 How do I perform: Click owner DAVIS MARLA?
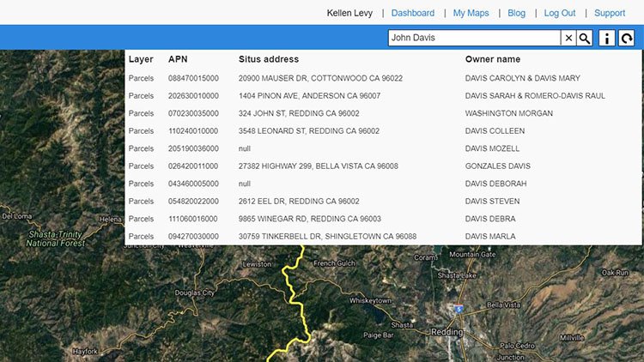click(x=490, y=237)
